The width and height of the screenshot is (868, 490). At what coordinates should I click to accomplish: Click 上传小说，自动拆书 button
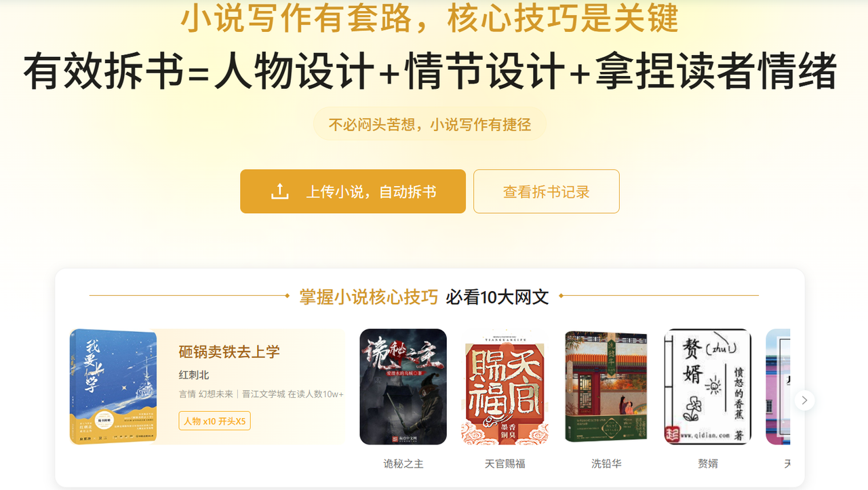point(353,191)
